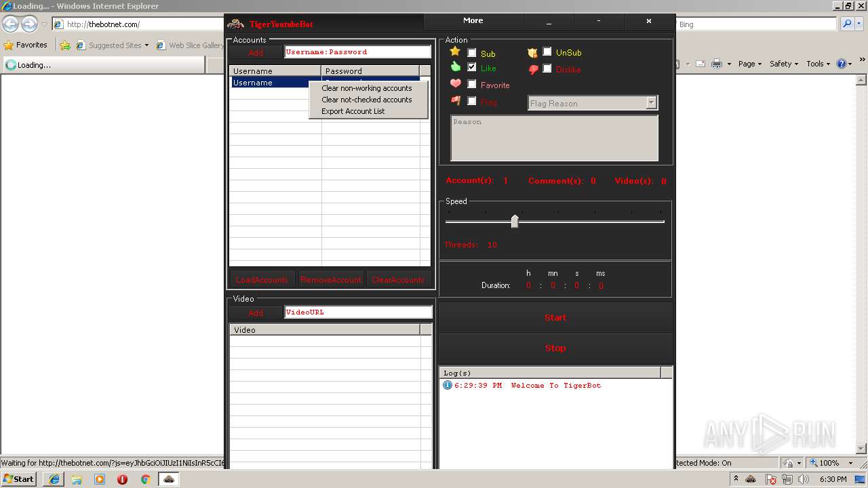Open the Page menu dropdown in IE
Image resolution: width=868 pixels, height=488 pixels.
[x=749, y=64]
